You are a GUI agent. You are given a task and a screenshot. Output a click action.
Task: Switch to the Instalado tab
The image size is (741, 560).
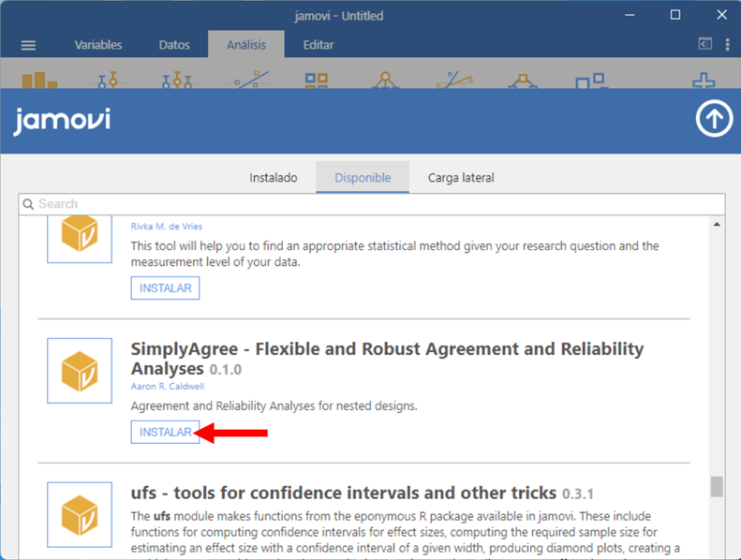click(x=274, y=177)
